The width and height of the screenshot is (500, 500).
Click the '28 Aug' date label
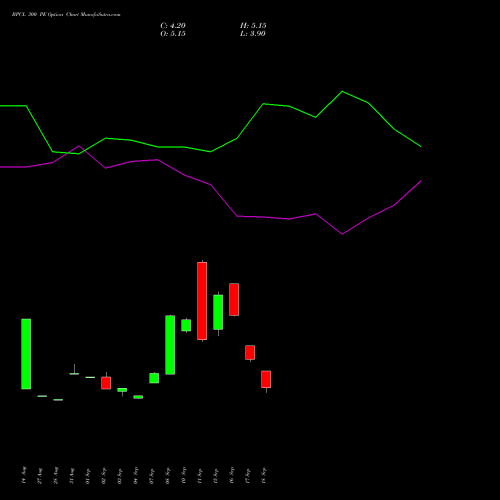tap(56, 476)
